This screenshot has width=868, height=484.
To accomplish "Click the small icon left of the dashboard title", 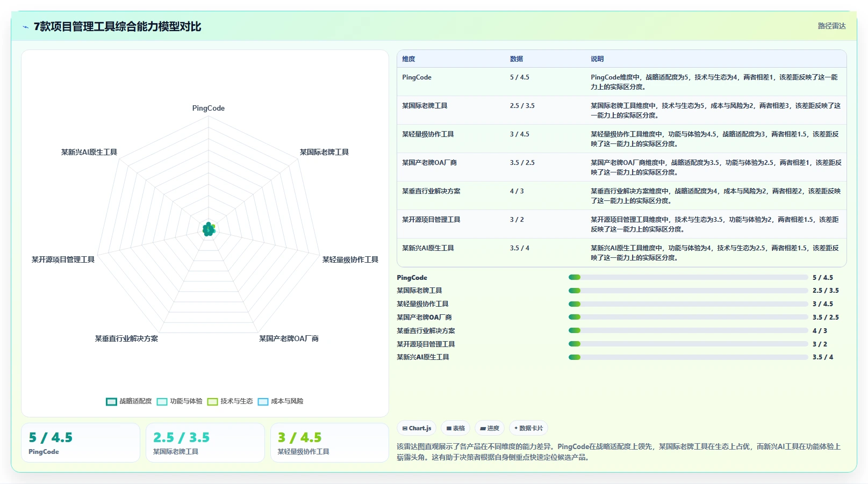I will (25, 27).
